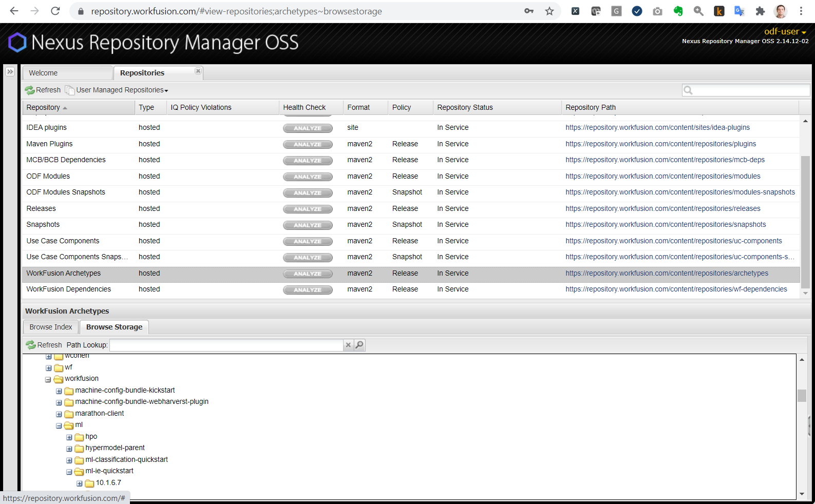Open the Chrome three-dot menu
The height and width of the screenshot is (504, 815).
(x=801, y=11)
